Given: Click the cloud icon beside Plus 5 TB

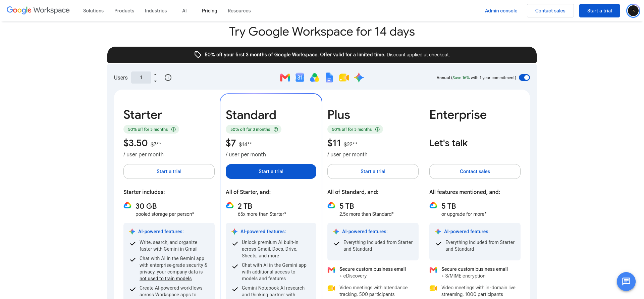Looking at the screenshot, I should click(331, 205).
